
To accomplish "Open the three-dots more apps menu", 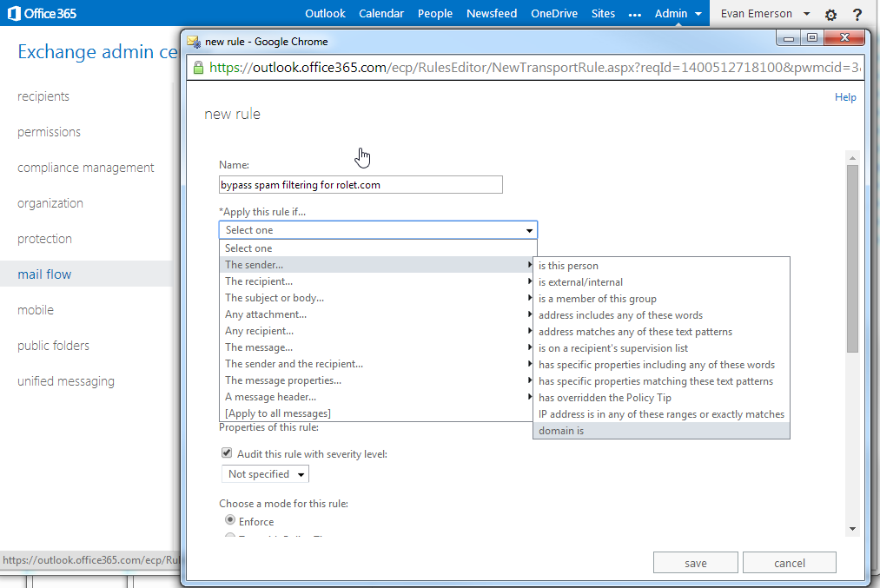I will 635,15.
